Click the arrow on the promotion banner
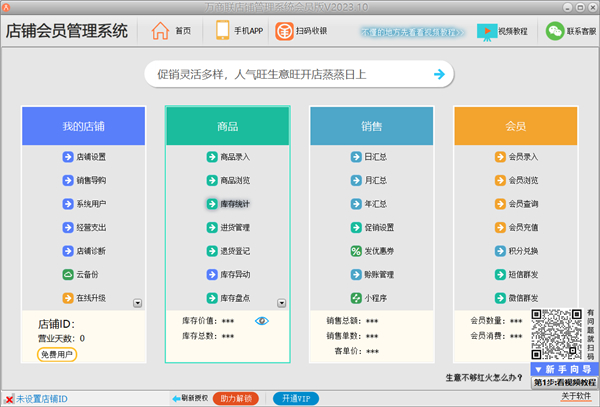600x407 pixels. click(438, 74)
